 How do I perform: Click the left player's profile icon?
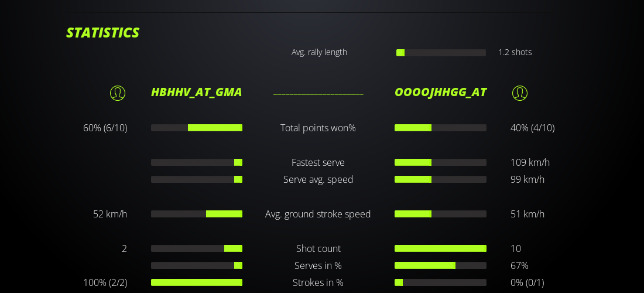(118, 93)
